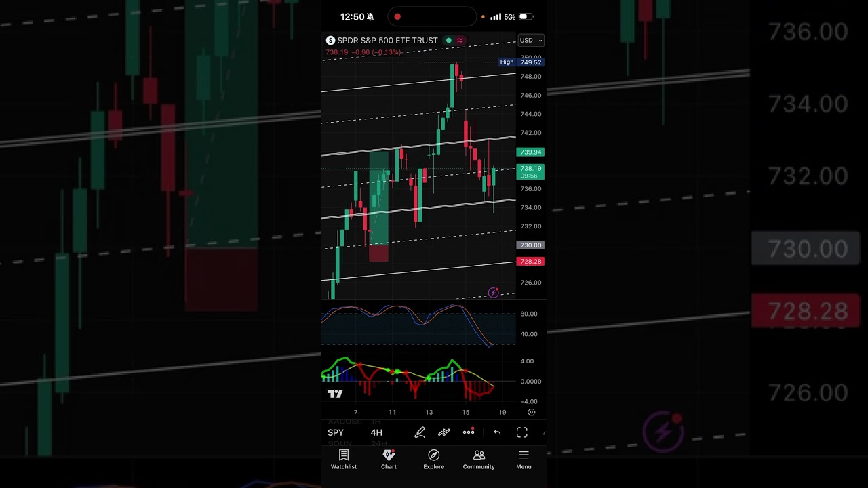This screenshot has height=488, width=868.
Task: Select the 728.28 red price label
Action: pyautogui.click(x=530, y=262)
